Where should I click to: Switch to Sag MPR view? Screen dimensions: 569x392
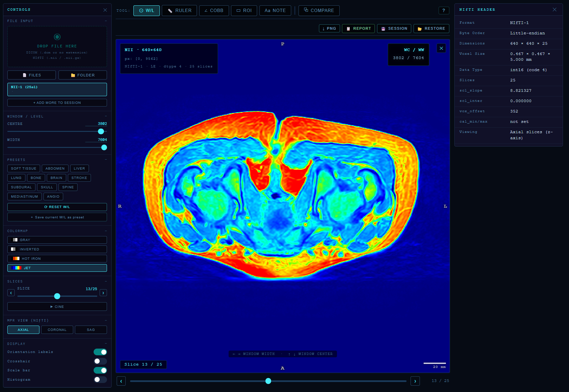click(x=91, y=330)
